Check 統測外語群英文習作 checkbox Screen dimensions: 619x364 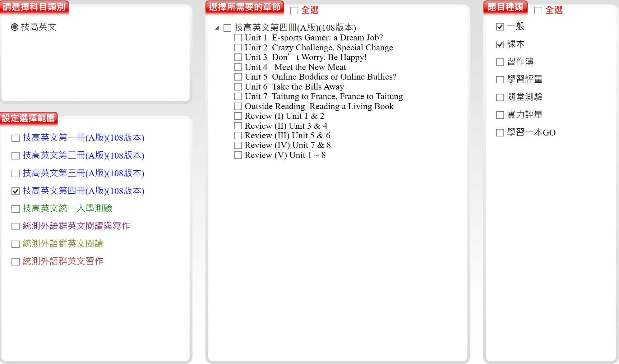16,262
